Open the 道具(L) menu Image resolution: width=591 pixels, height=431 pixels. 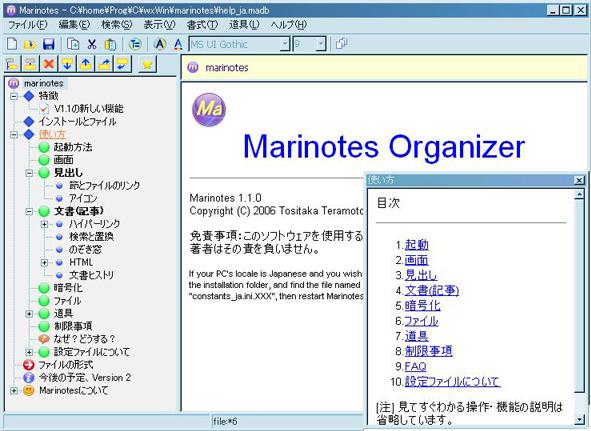tap(244, 25)
